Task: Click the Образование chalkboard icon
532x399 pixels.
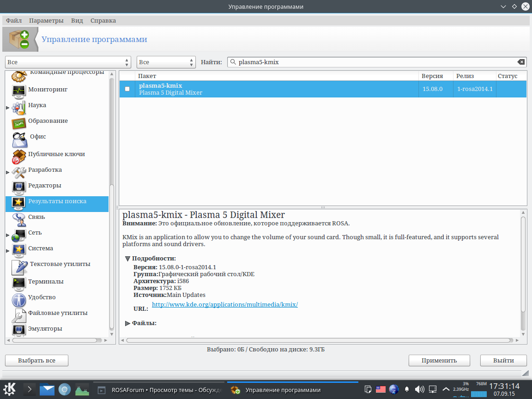Action: pos(18,123)
